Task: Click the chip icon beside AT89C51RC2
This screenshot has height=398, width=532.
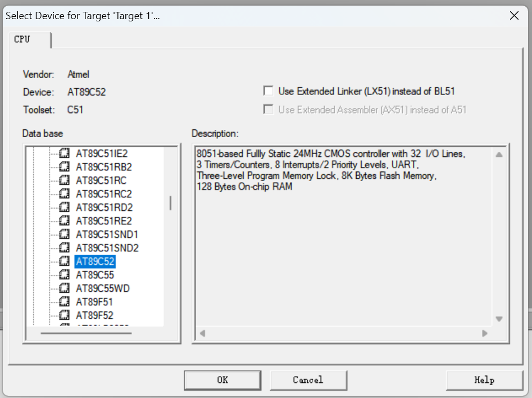Action: [64, 193]
